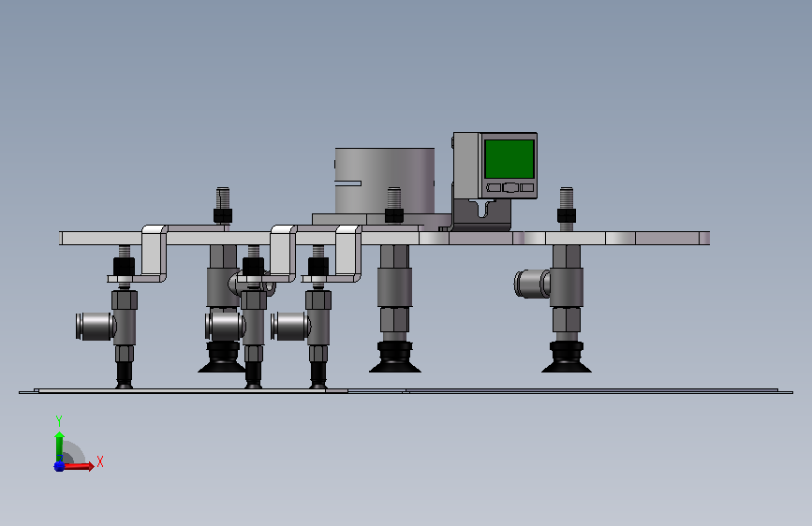Image resolution: width=812 pixels, height=526 pixels.
Task: Select the elbow fitting on the rightmost suction assembly
Action: click(532, 284)
